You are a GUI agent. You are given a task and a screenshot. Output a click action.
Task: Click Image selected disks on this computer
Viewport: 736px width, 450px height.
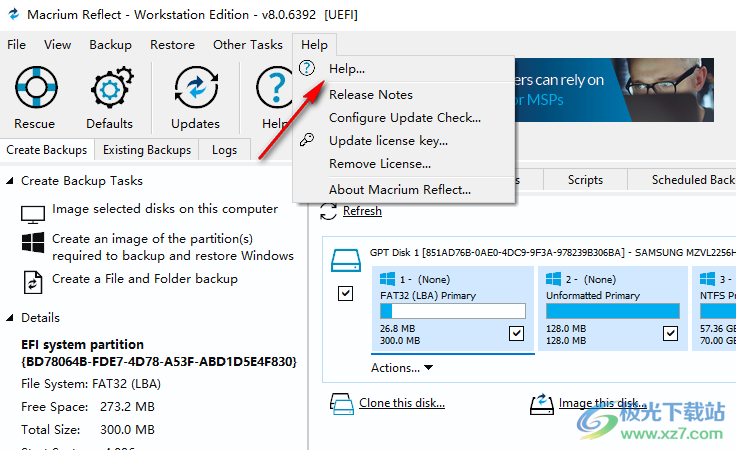165,209
